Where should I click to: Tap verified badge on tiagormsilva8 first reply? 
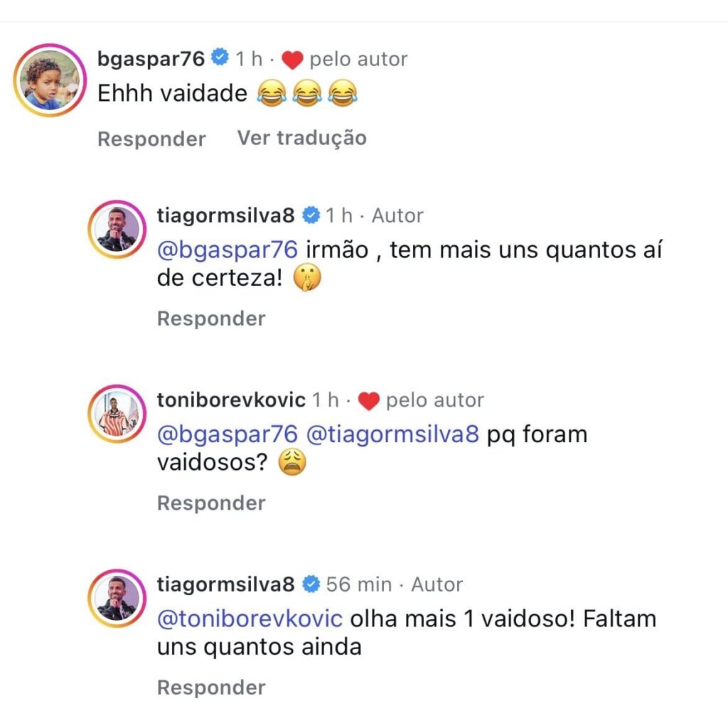point(311,215)
